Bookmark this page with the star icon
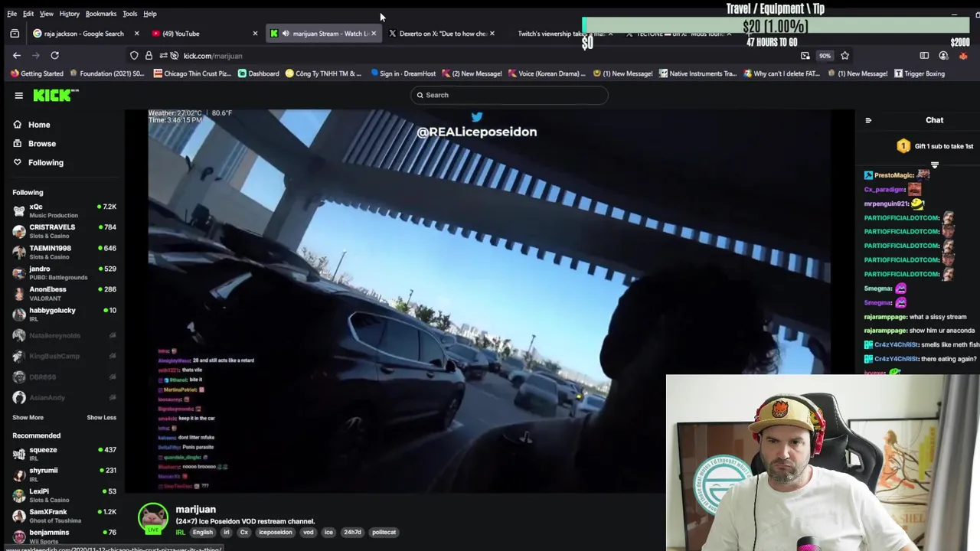980x551 pixels. click(x=844, y=56)
